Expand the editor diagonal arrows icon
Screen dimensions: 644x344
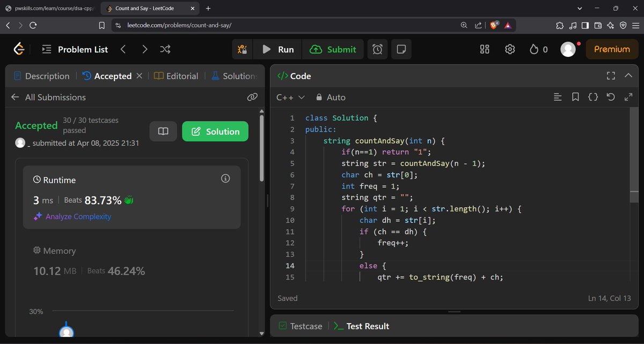point(628,97)
